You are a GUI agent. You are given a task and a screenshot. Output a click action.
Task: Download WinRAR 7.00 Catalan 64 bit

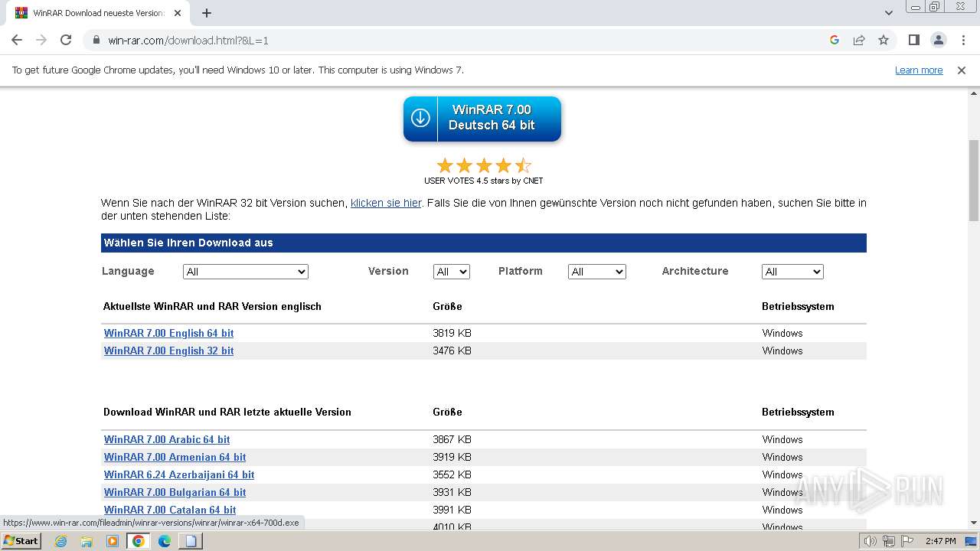tap(170, 510)
